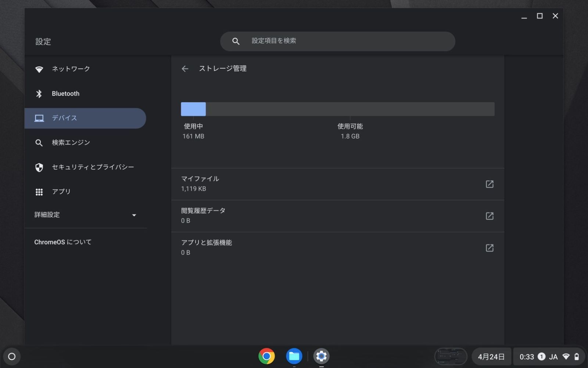This screenshot has height=368, width=588.
Task: Open マイファイル external link icon
Action: (x=490, y=184)
